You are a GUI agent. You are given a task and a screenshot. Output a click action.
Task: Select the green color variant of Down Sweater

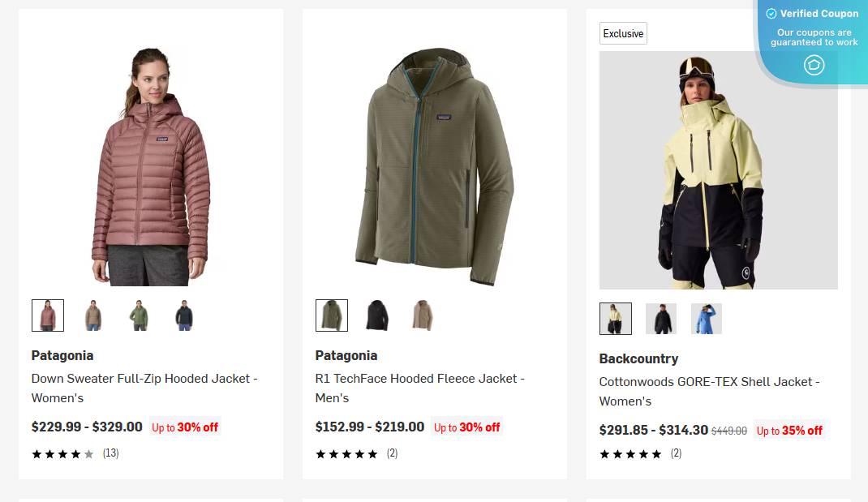click(138, 315)
